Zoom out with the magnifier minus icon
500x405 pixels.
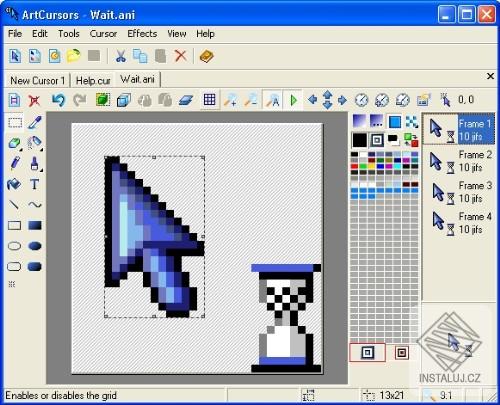tap(251, 100)
